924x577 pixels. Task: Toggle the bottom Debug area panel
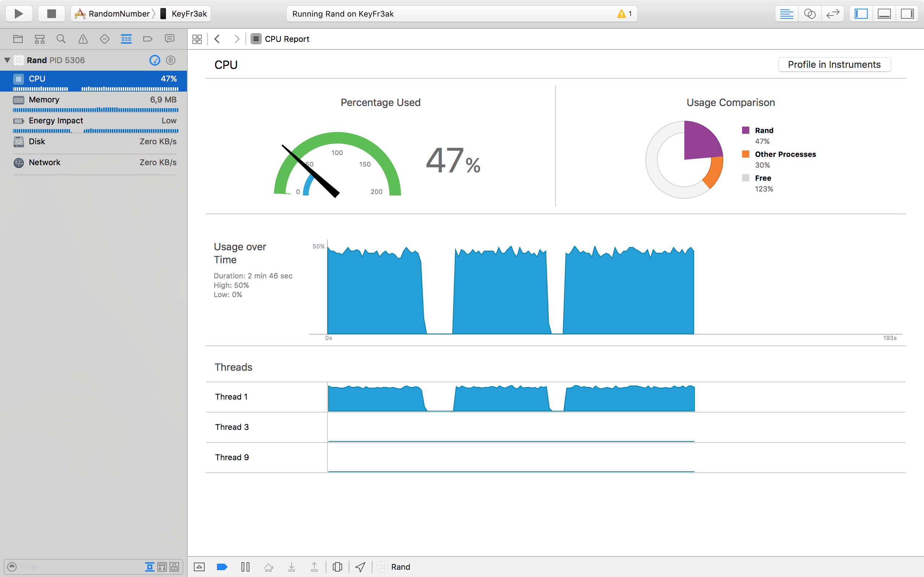click(x=884, y=14)
